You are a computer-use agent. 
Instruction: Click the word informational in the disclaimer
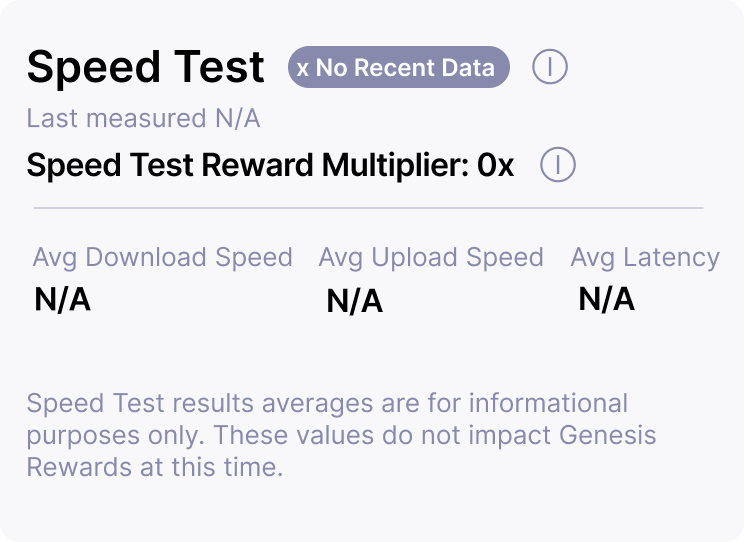pyautogui.click(x=548, y=403)
